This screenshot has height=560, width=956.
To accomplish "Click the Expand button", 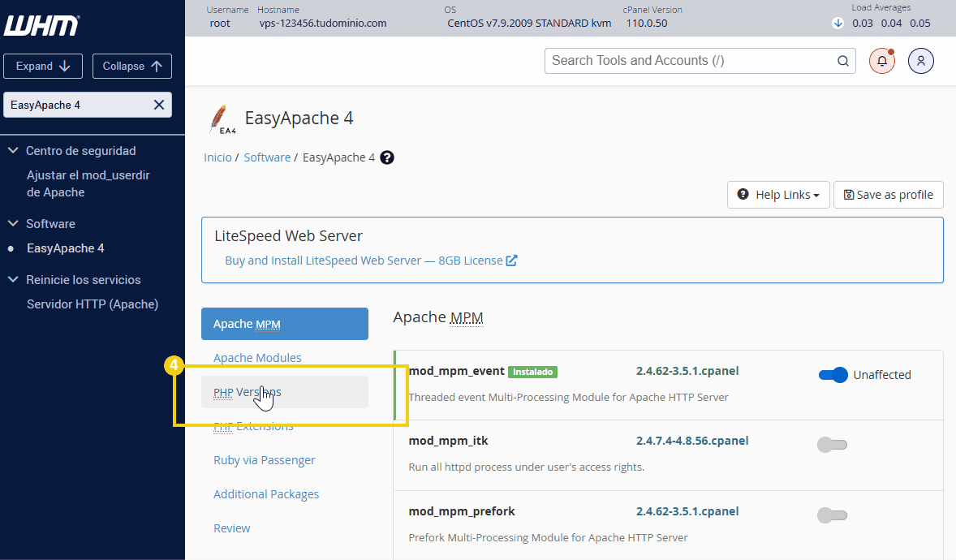I will click(43, 66).
